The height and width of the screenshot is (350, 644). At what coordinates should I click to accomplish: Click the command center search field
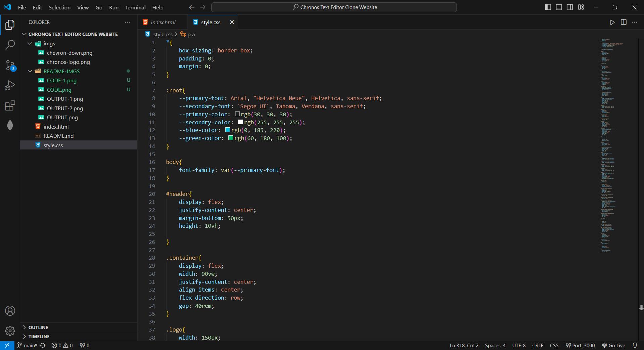click(x=334, y=7)
